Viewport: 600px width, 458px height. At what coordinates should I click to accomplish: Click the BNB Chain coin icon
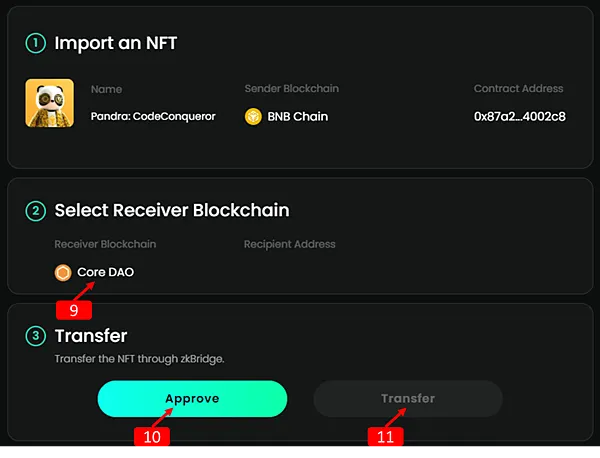point(254,117)
